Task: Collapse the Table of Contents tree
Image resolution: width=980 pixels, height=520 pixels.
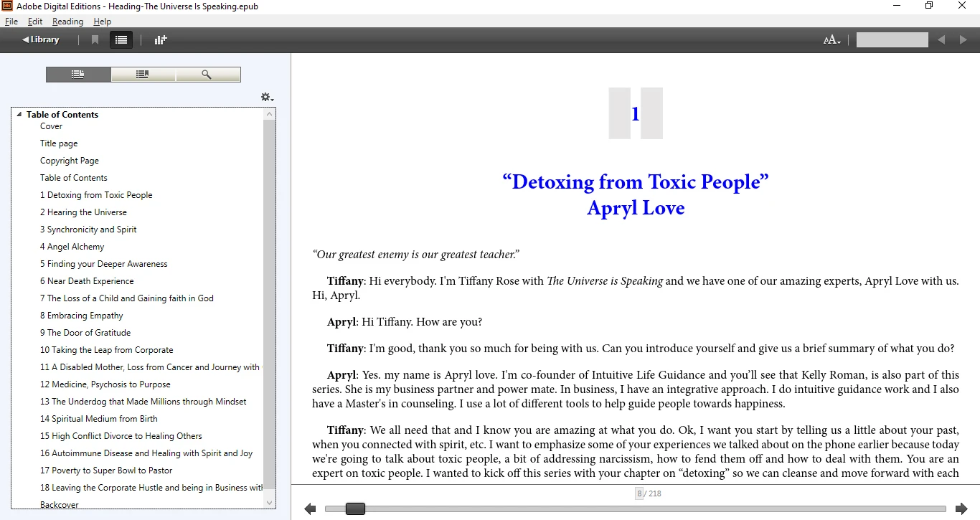Action: tap(19, 115)
